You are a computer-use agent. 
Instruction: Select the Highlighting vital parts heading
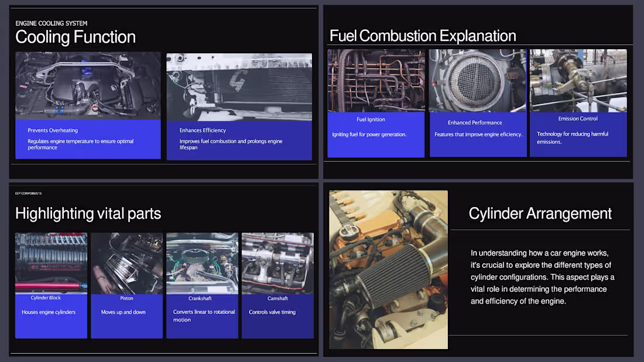(x=88, y=214)
